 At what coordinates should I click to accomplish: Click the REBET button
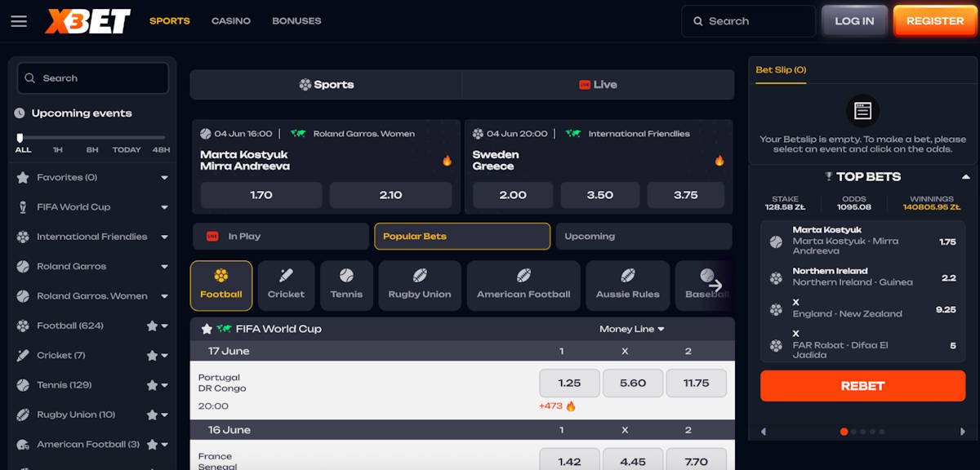(862, 386)
